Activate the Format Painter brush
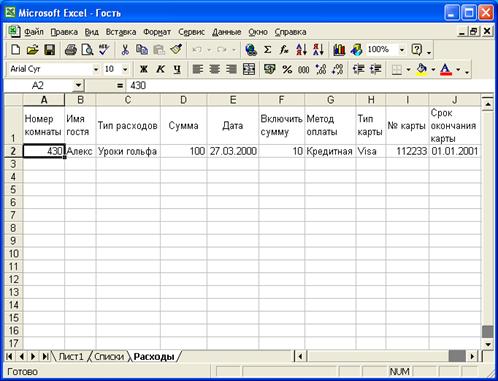Image resolution: width=498 pixels, height=381 pixels. (x=176, y=50)
